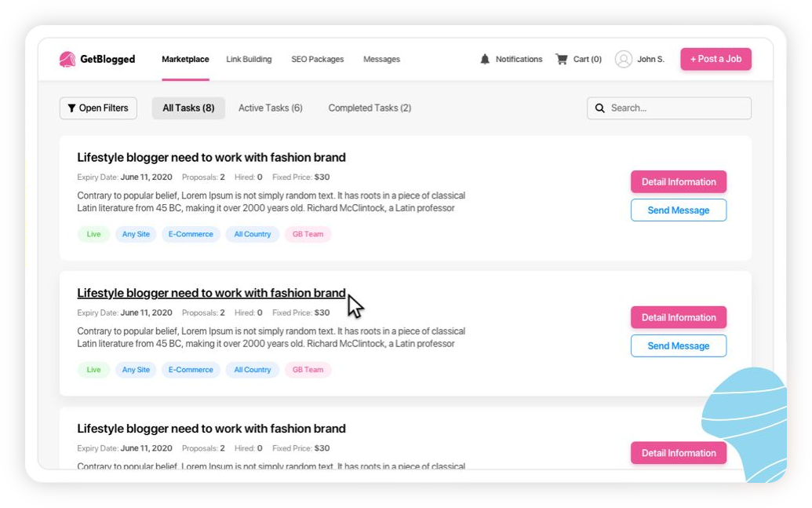Open Messages in the top navigation

coord(381,59)
